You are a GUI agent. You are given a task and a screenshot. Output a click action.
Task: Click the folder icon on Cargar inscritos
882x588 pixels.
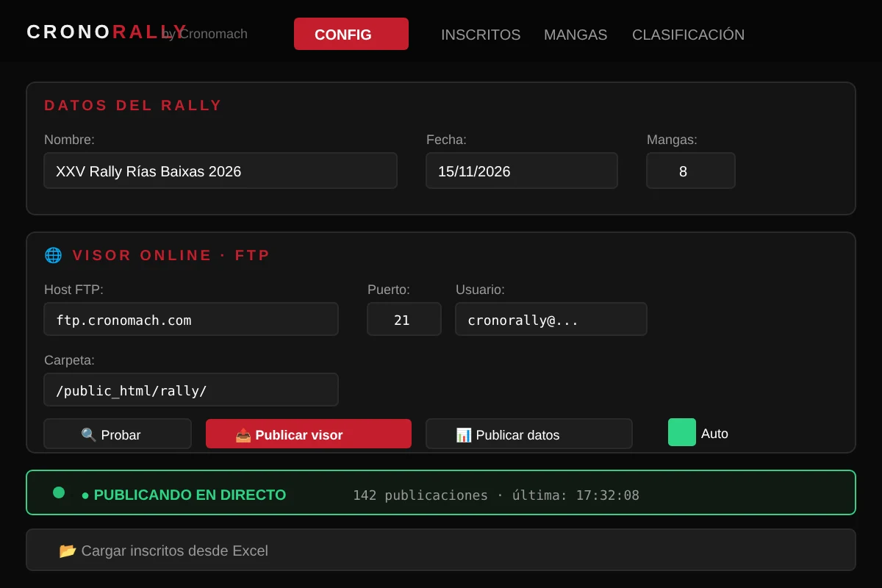(68, 551)
